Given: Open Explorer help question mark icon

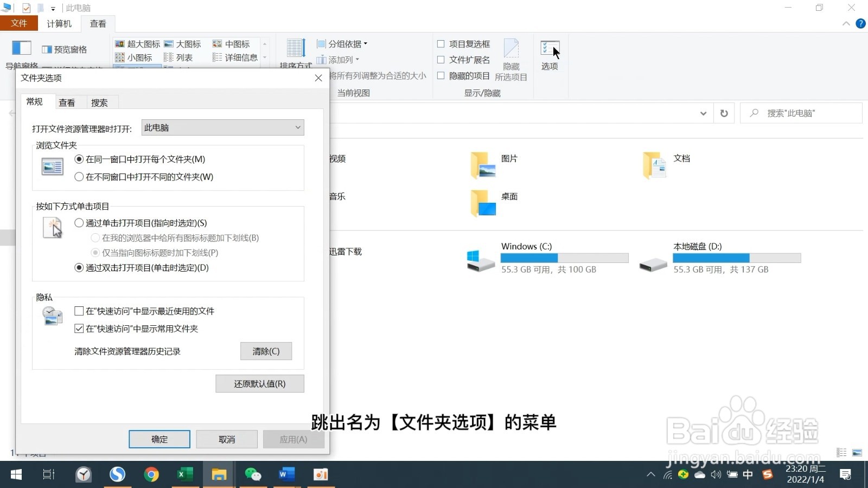Looking at the screenshot, I should [x=860, y=23].
